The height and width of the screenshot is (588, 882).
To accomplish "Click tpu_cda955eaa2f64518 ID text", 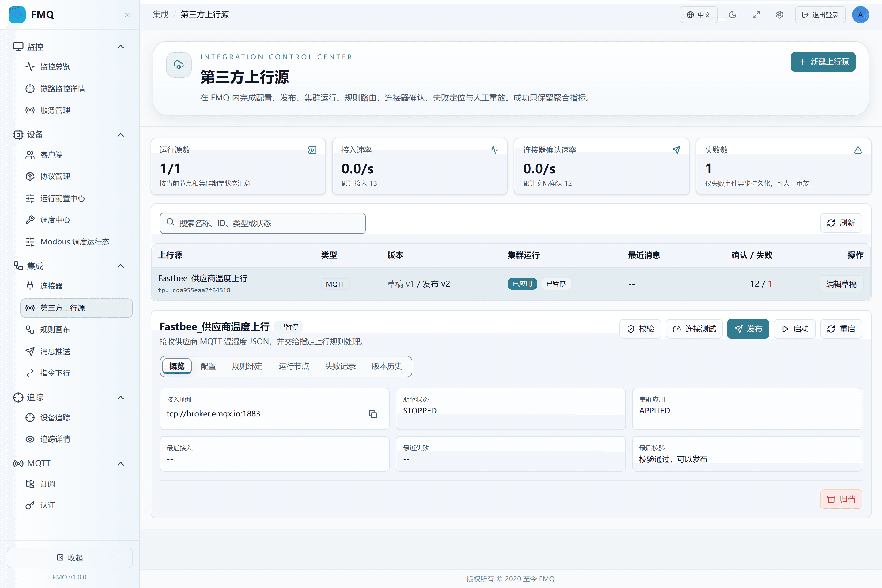I will [x=194, y=290].
